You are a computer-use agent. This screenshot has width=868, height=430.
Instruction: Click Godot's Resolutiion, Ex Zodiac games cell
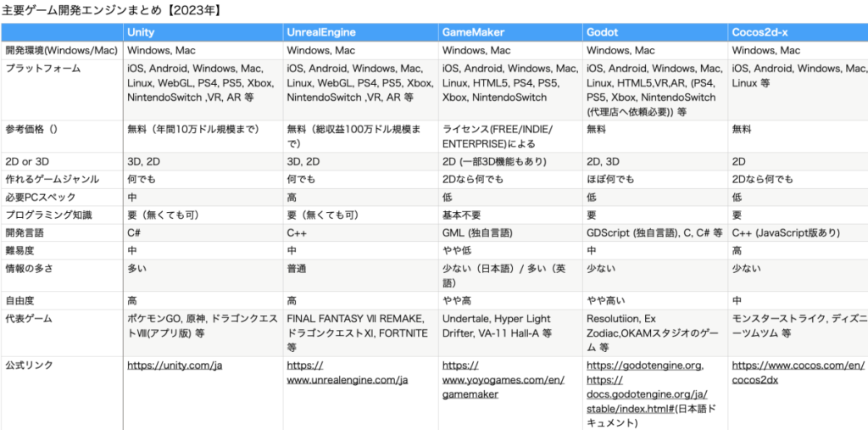[x=655, y=333]
